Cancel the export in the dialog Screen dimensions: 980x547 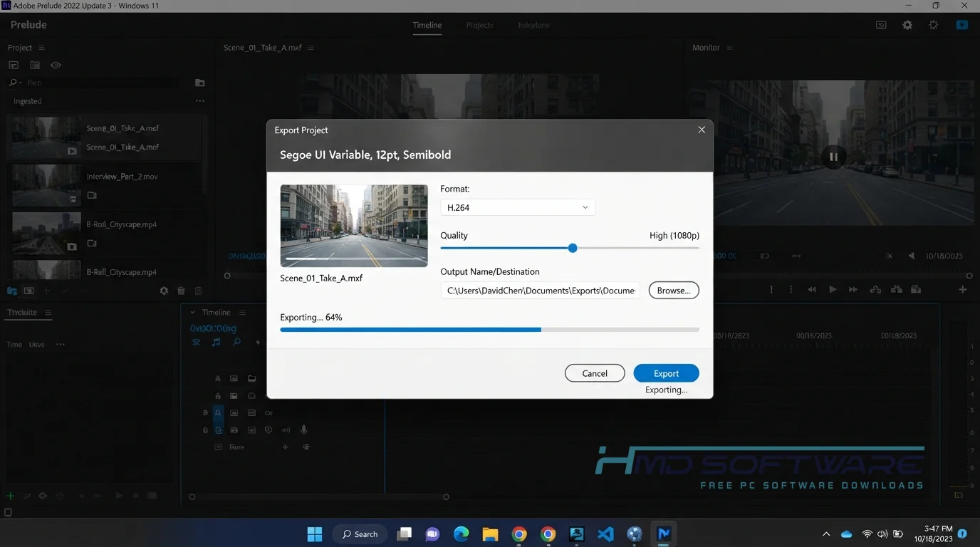595,373
